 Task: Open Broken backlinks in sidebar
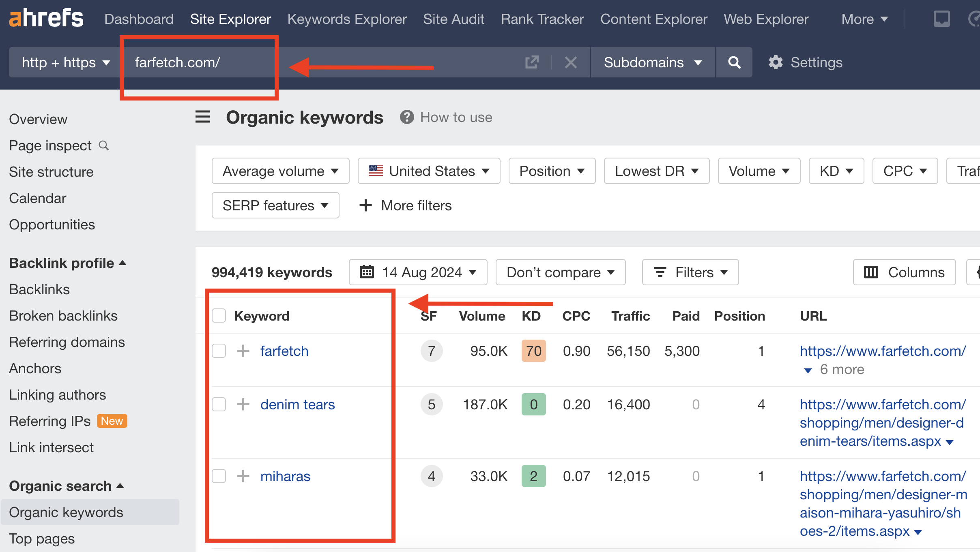63,316
